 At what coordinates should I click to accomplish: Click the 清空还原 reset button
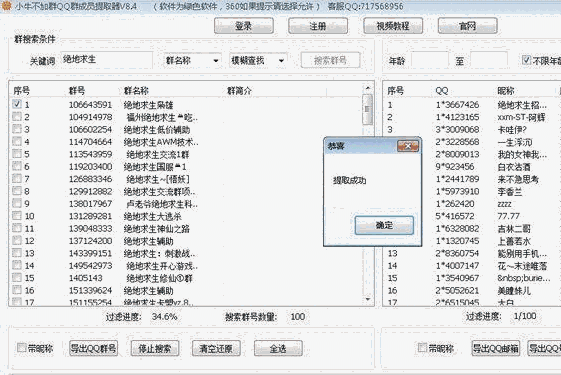click(216, 348)
